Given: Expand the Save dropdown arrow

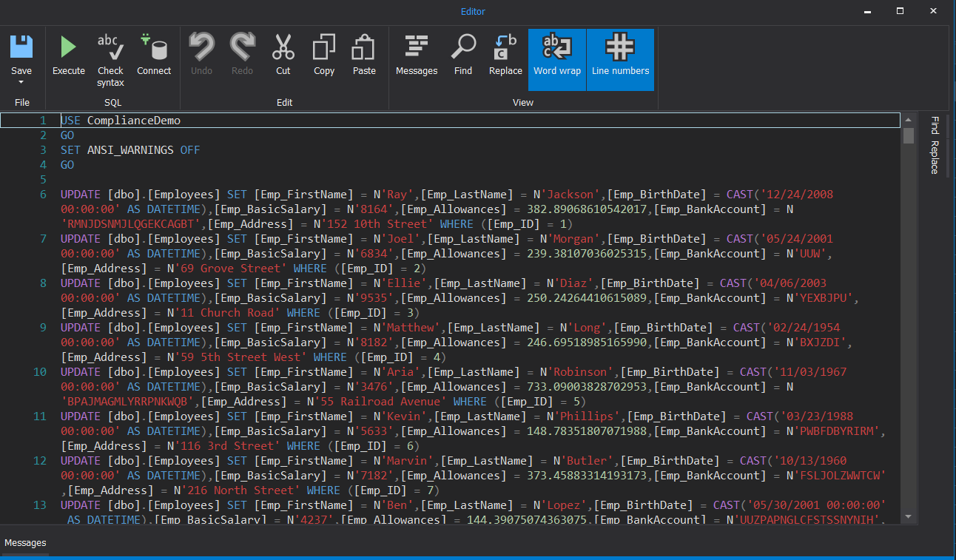Looking at the screenshot, I should tap(21, 82).
